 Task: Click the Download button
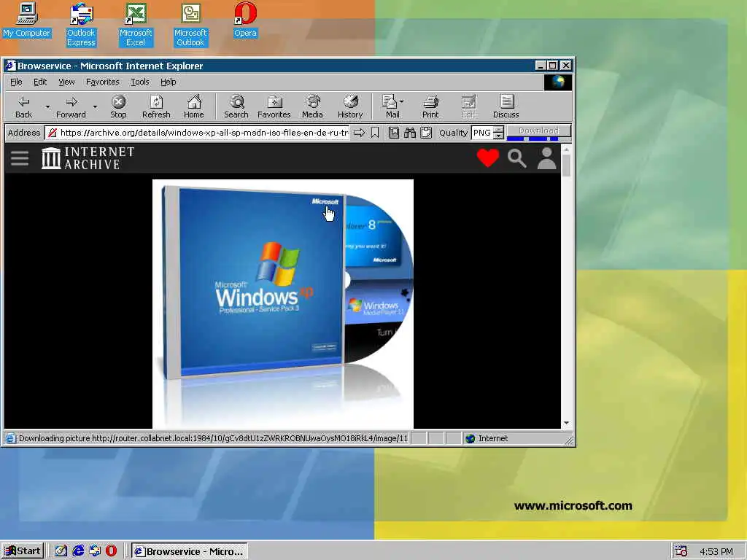click(x=539, y=131)
